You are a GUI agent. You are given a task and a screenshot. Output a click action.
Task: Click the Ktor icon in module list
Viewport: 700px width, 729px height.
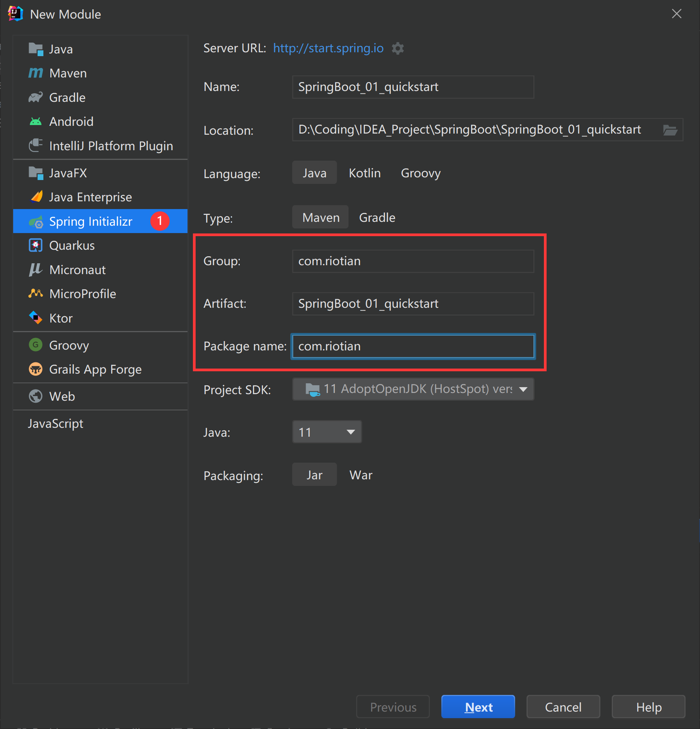[x=36, y=318]
